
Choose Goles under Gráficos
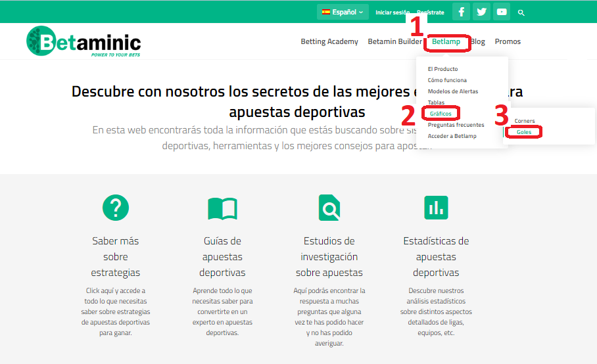pos(524,132)
